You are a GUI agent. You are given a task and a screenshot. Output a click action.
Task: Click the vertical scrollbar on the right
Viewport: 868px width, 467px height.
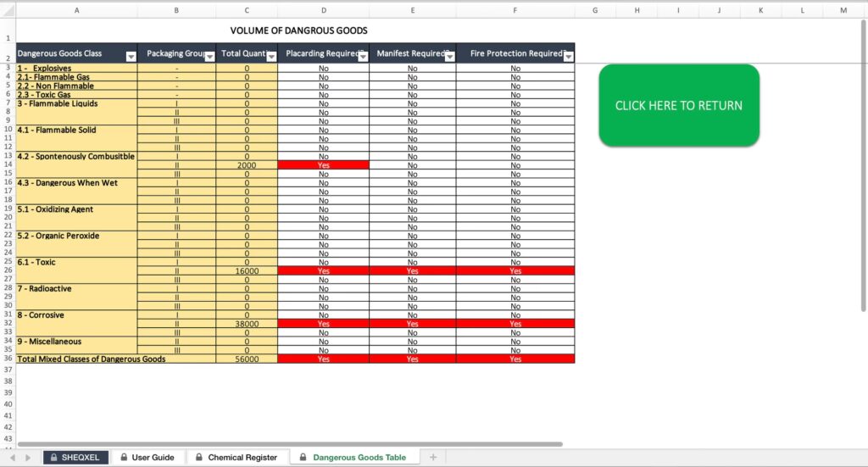click(864, 170)
